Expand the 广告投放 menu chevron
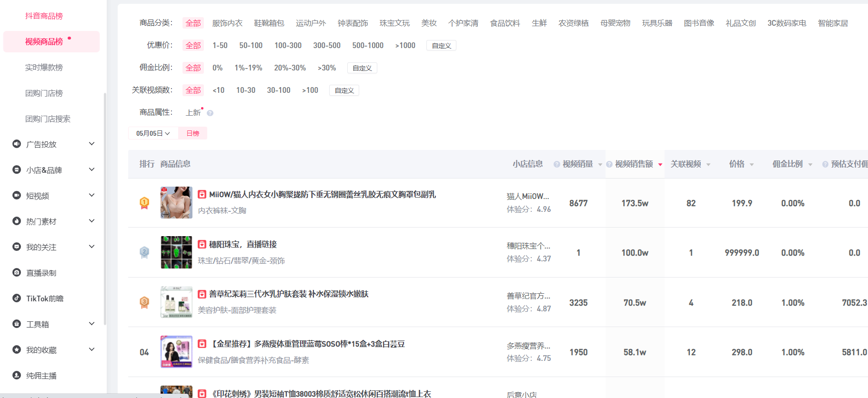Viewport: 868px width, 398px height. coord(92,144)
